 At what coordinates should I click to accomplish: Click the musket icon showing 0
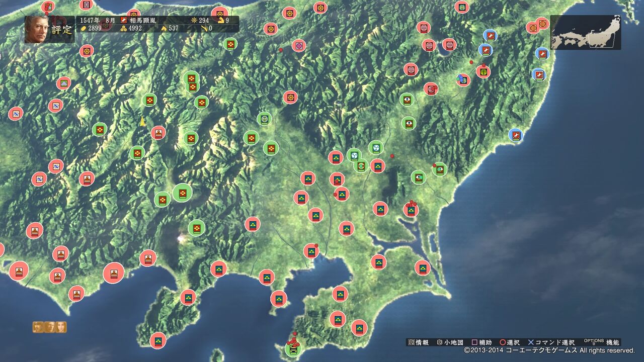tap(203, 29)
